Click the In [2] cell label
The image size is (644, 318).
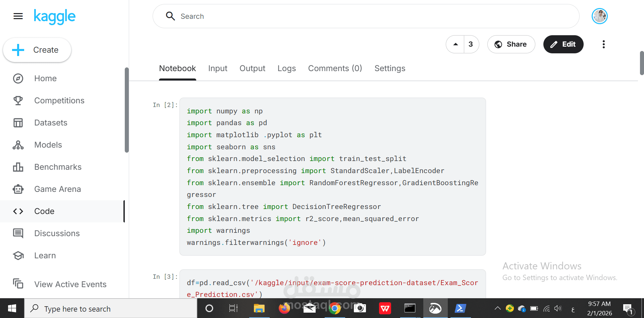pos(165,105)
